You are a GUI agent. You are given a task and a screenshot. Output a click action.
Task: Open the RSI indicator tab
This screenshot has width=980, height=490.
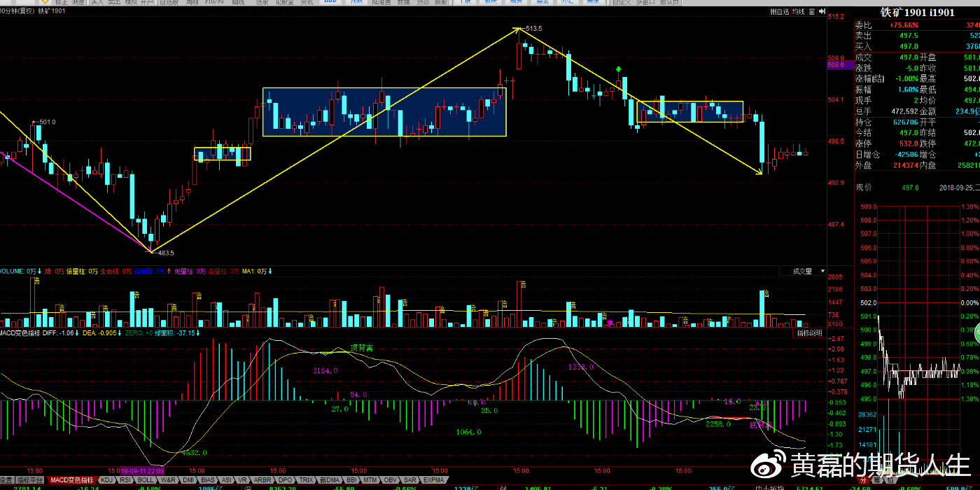125,480
